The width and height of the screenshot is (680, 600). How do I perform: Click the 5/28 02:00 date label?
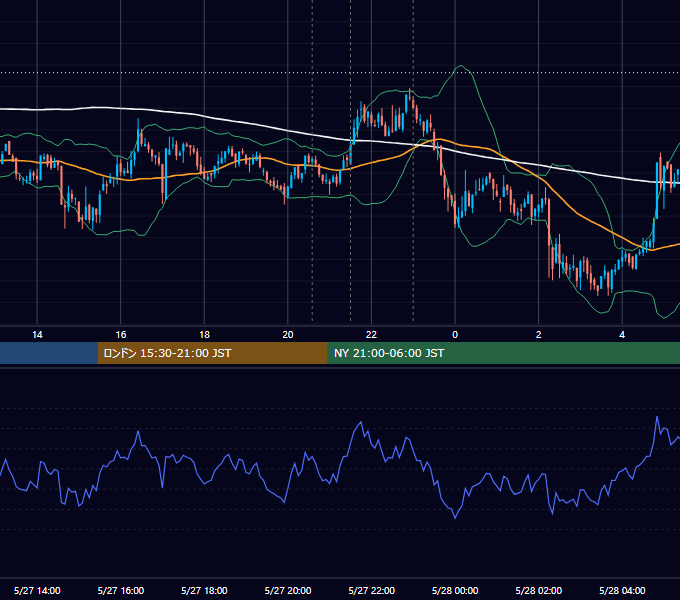[x=539, y=590]
